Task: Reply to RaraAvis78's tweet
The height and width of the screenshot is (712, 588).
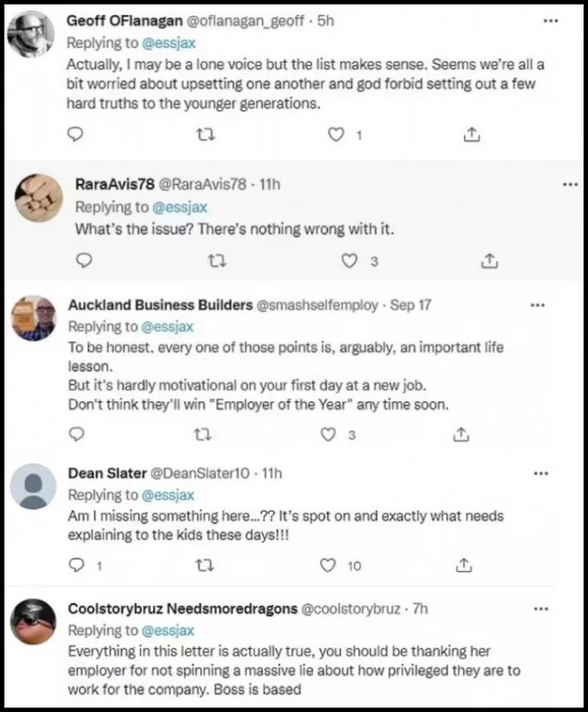Action: pyautogui.click(x=84, y=262)
